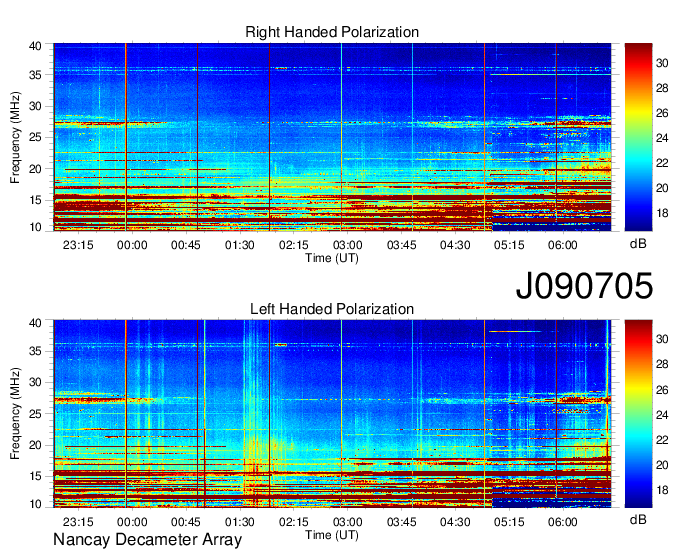The image size is (680, 552).
Task: Click the 10 frequency tick of Left Handed plot
Action: 35,504
